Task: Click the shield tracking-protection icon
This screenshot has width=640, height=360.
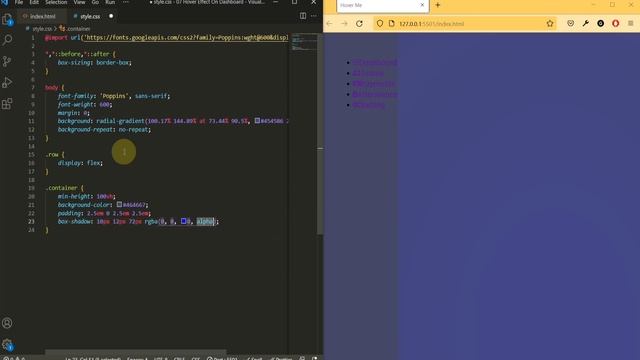Action: pyautogui.click(x=380, y=24)
